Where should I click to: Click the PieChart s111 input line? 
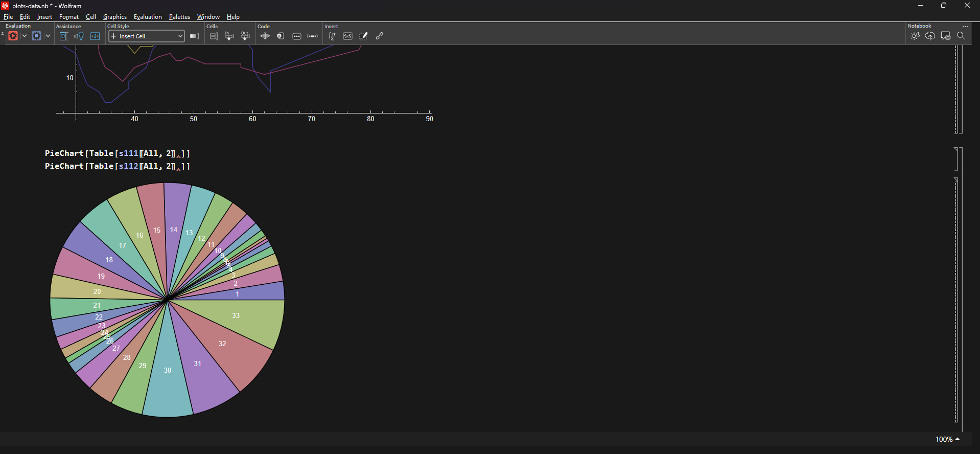point(117,153)
